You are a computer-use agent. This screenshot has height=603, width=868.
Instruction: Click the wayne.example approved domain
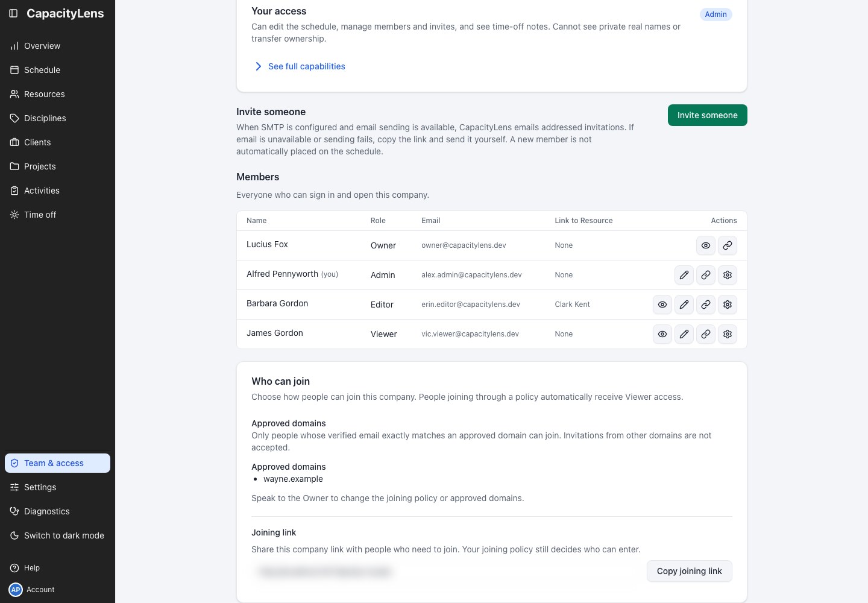coord(293,479)
